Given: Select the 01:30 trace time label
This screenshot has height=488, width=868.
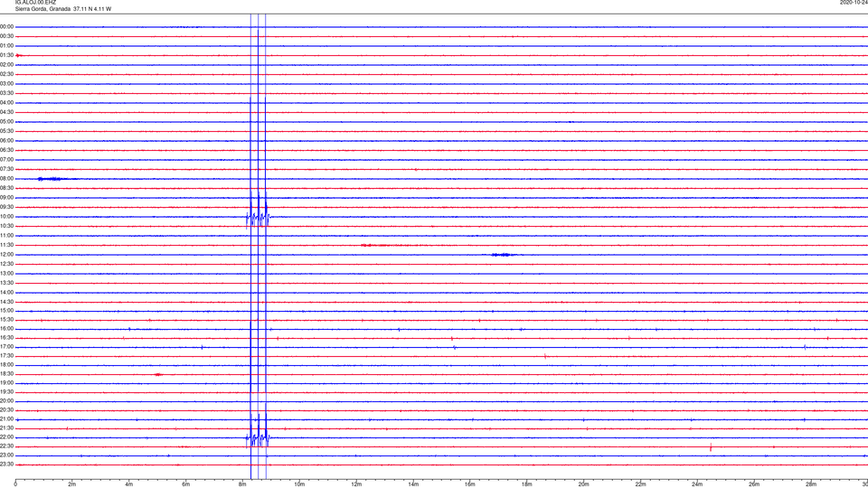Looking at the screenshot, I should coord(7,55).
